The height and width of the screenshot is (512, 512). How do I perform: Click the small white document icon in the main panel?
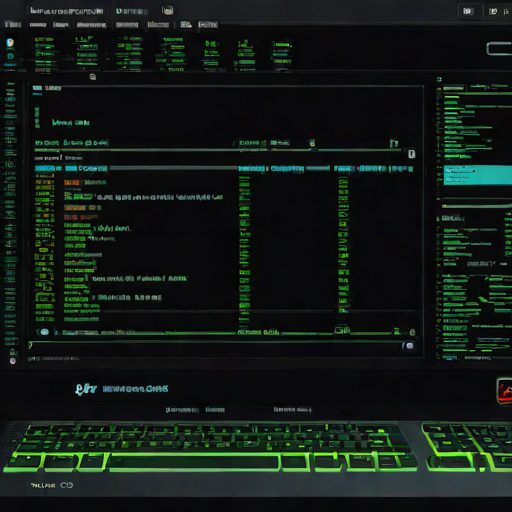pos(412,154)
